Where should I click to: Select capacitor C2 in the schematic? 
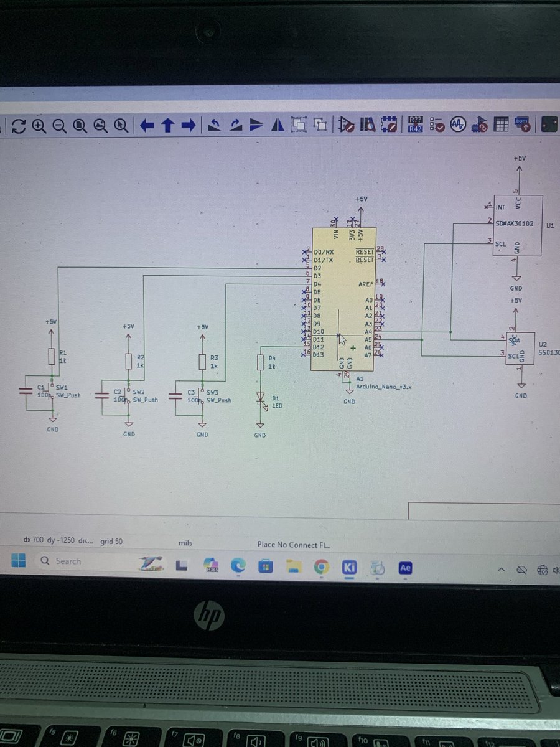(103, 395)
